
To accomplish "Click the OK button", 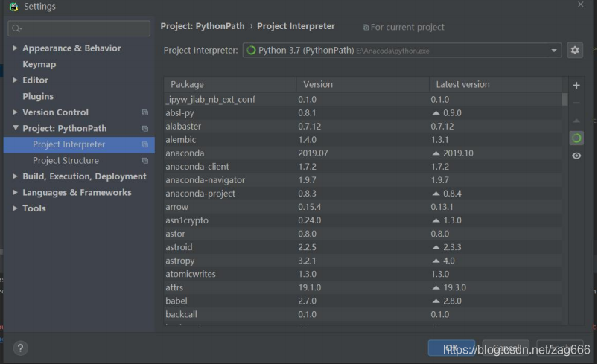I will (x=451, y=348).
